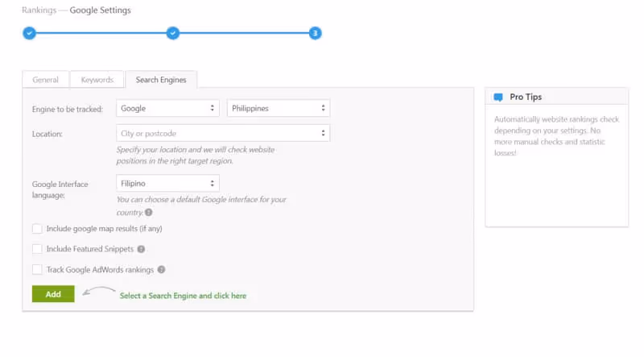Enable Include google map results checkbox
This screenshot has width=644, height=357.
click(37, 229)
